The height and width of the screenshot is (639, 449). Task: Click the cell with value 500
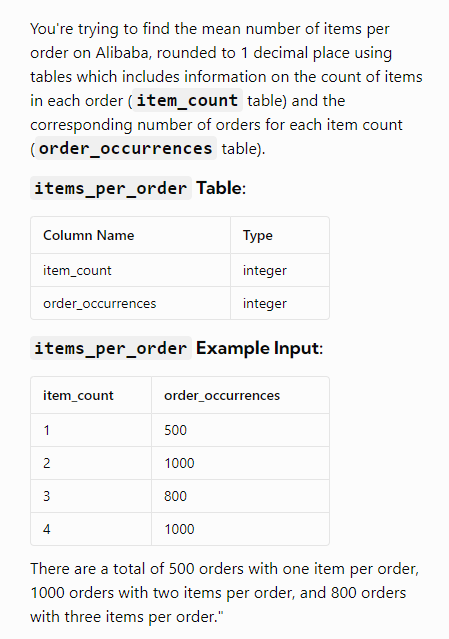tap(240, 430)
